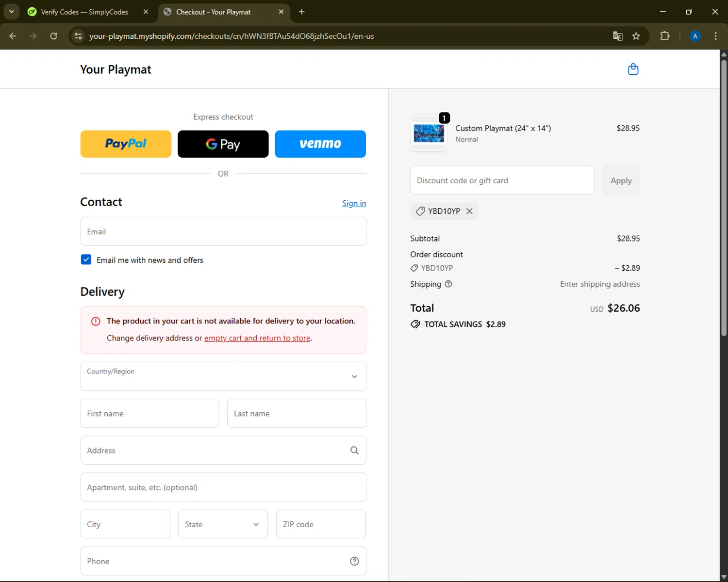The image size is (728, 582).
Task: Remove the YBD10YP discount code
Action: click(x=469, y=211)
